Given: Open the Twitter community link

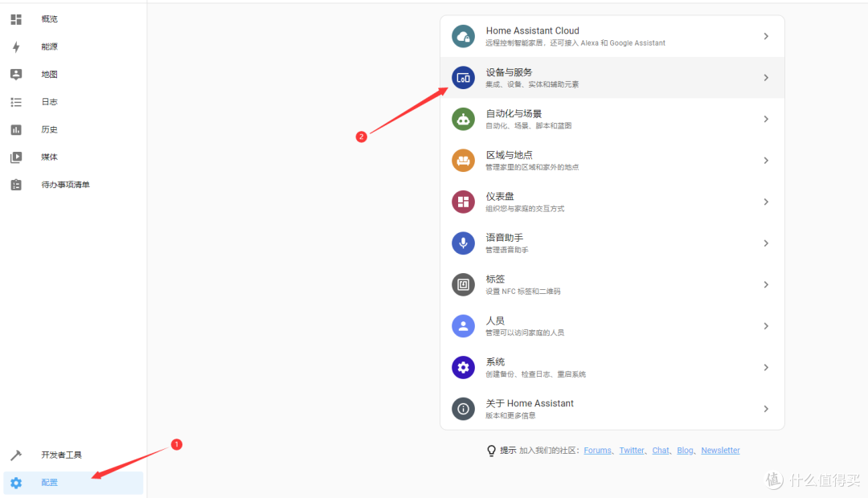Looking at the screenshot, I should (632, 451).
